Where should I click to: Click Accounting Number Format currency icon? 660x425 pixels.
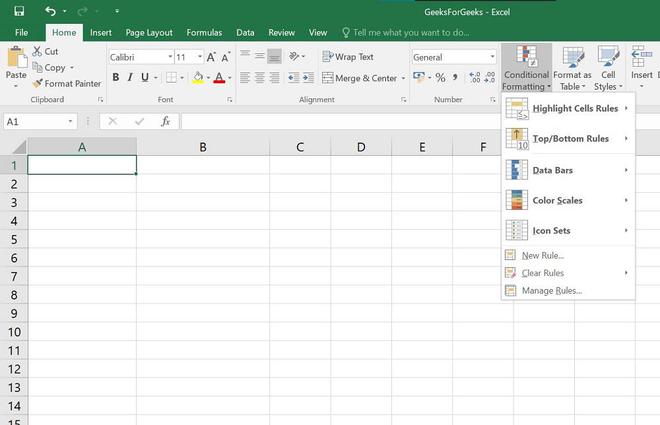[419, 77]
